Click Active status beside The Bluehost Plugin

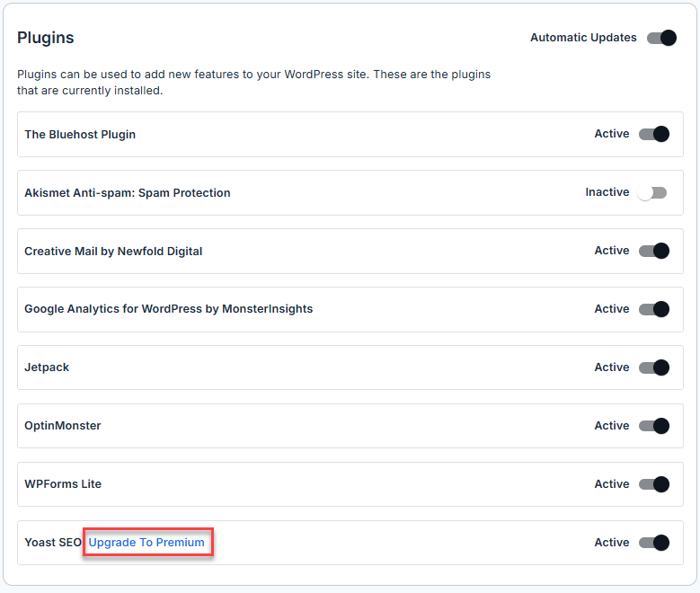click(612, 134)
